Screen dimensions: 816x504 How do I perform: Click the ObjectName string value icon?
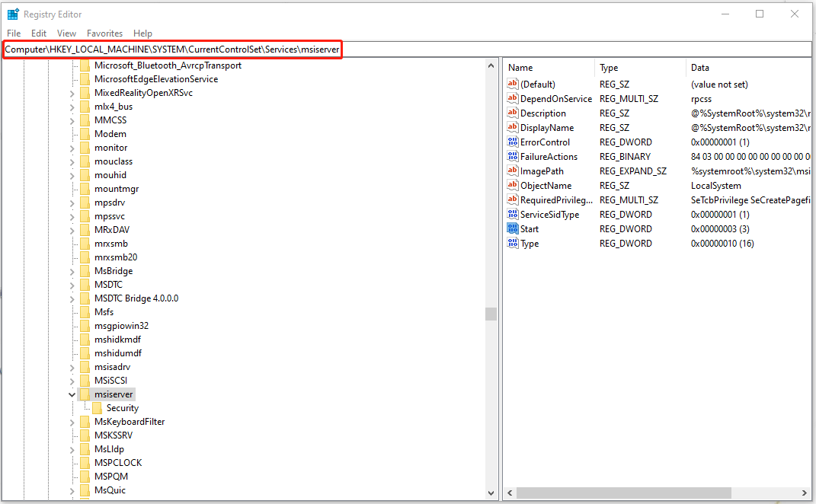pyautogui.click(x=513, y=185)
